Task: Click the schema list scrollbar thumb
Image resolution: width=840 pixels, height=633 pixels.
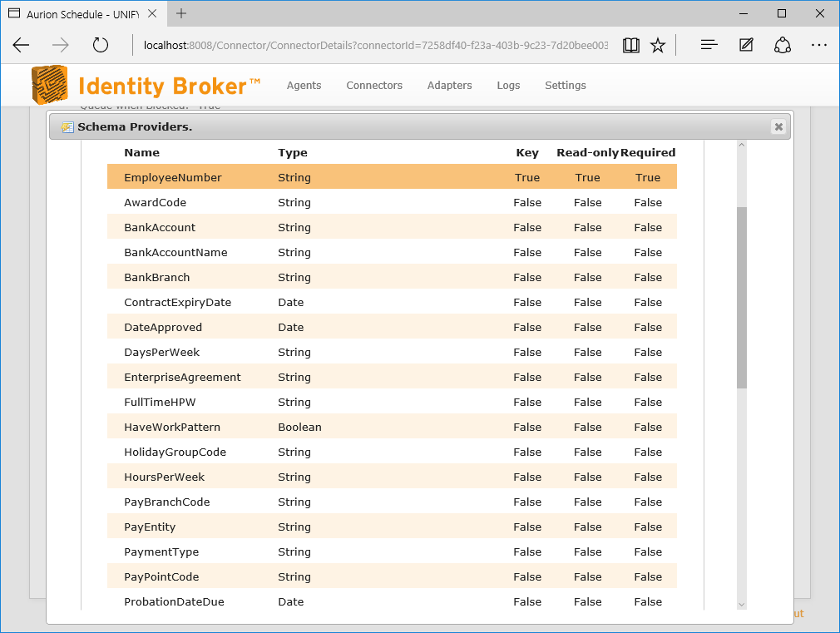Action: (x=741, y=298)
